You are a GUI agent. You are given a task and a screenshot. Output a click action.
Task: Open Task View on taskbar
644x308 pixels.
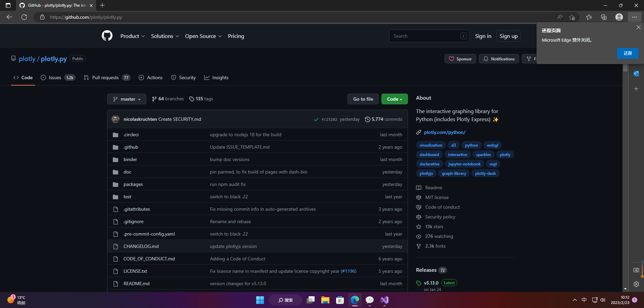tap(311, 300)
